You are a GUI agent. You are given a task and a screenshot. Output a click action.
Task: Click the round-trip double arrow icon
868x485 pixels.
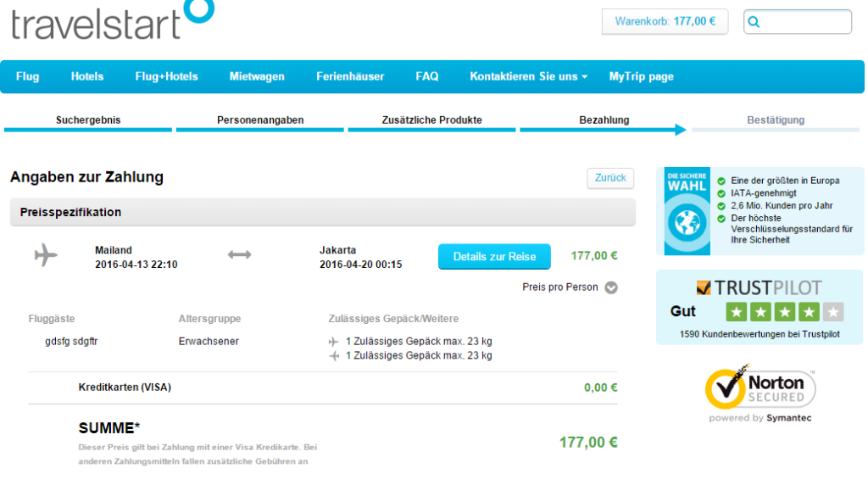click(239, 254)
